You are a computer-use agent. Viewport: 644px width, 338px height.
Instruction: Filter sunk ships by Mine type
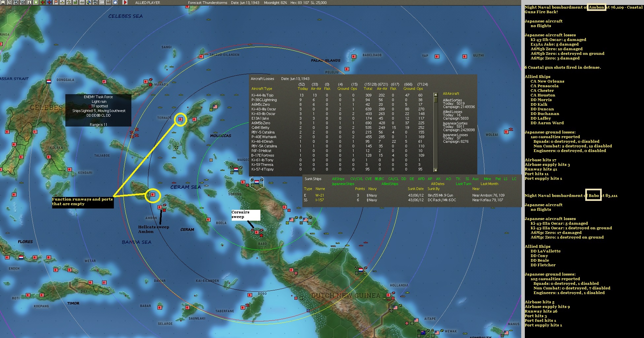click(488, 179)
